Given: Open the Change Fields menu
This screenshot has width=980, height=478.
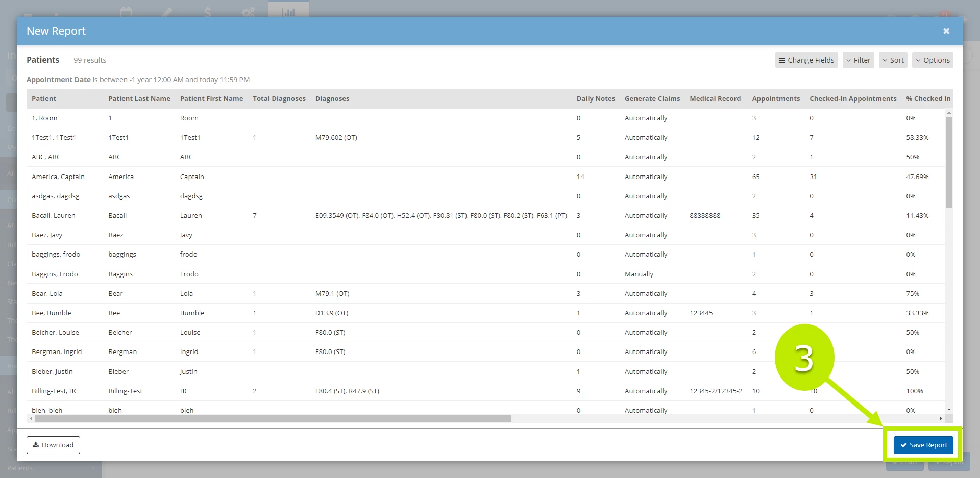Looking at the screenshot, I should coord(806,60).
